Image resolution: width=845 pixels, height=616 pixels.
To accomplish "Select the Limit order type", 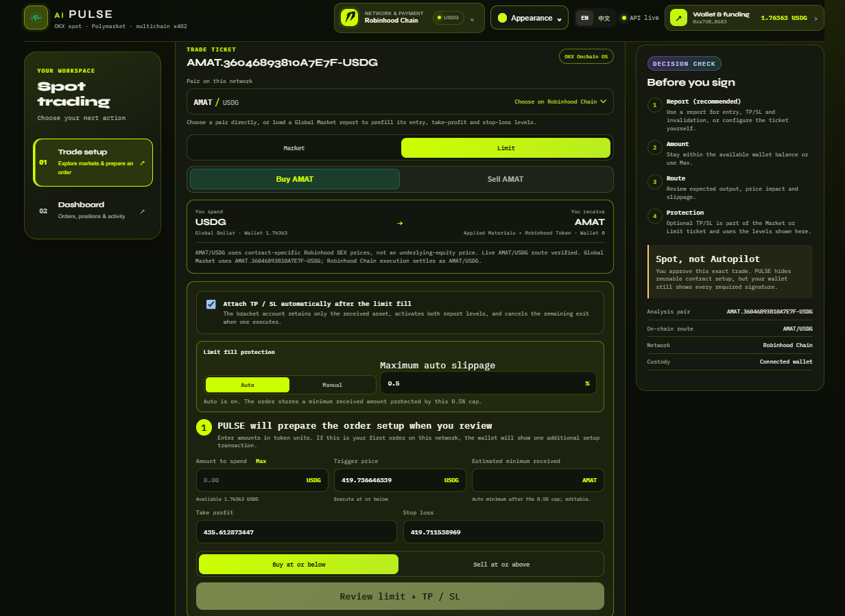I will click(505, 148).
